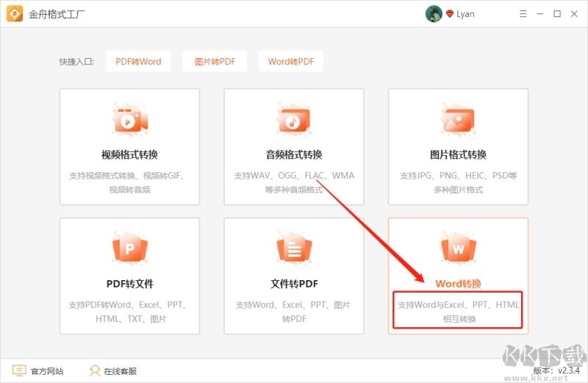Click the red VIP diamond badge

[x=450, y=14]
